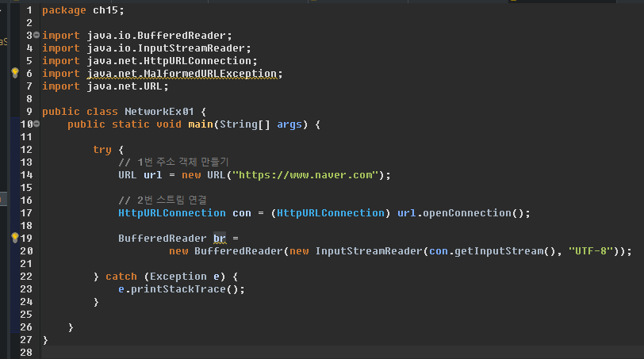Collapse the import block fold toggle on line 3
The width and height of the screenshot is (644, 359).
coord(36,36)
